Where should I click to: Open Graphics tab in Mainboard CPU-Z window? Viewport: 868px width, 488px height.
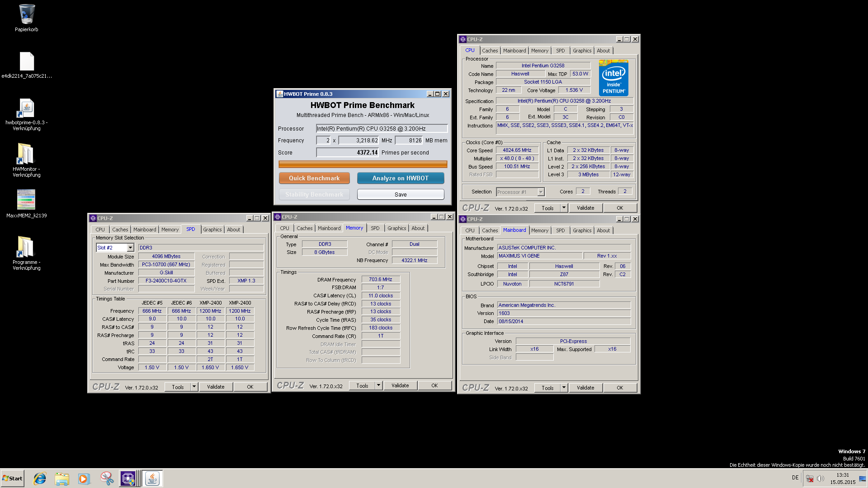point(582,230)
